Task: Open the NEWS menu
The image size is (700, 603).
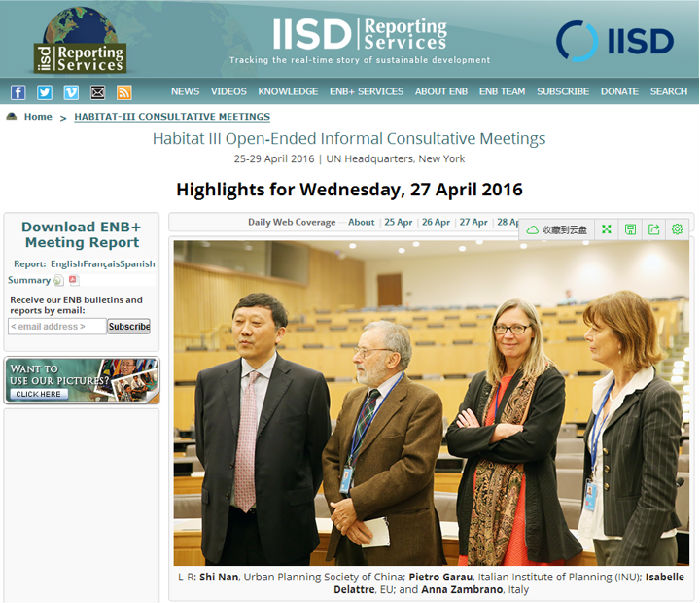Action: 185,91
